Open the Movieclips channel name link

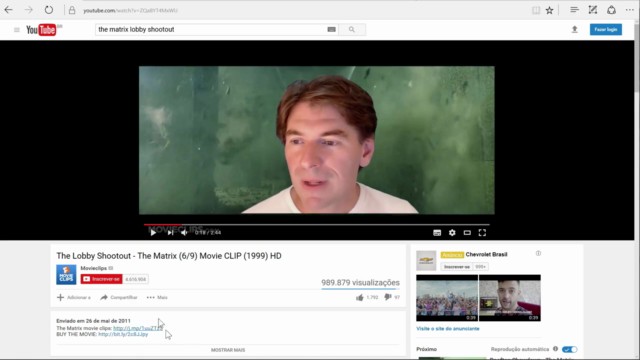point(93,268)
